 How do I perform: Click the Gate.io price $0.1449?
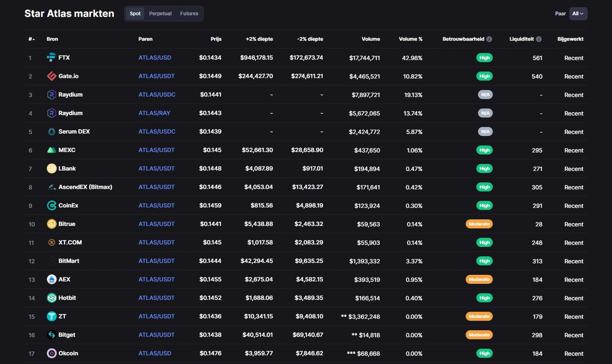pyautogui.click(x=210, y=76)
